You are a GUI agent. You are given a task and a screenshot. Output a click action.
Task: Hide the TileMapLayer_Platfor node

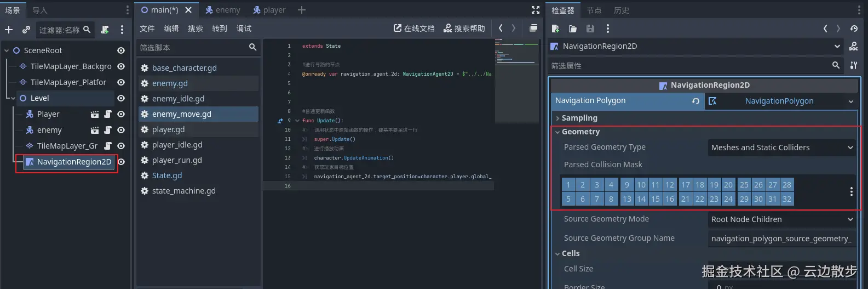click(x=121, y=82)
